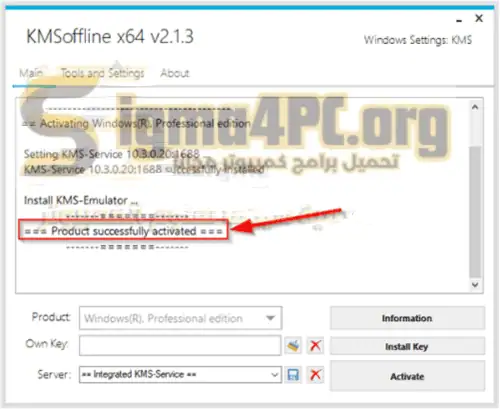Screen dimensions: 500x409
Task: Focus the Own Key input field
Action: [x=180, y=345]
